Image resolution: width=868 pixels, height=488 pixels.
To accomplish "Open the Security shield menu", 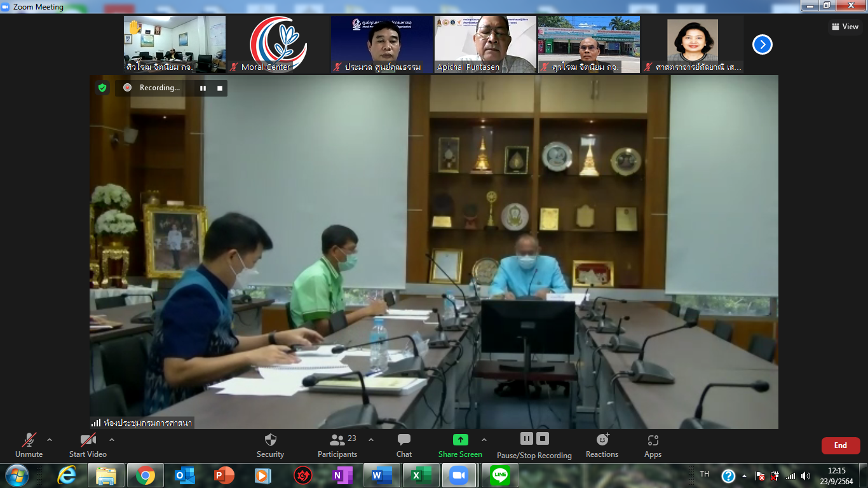I will (x=270, y=445).
